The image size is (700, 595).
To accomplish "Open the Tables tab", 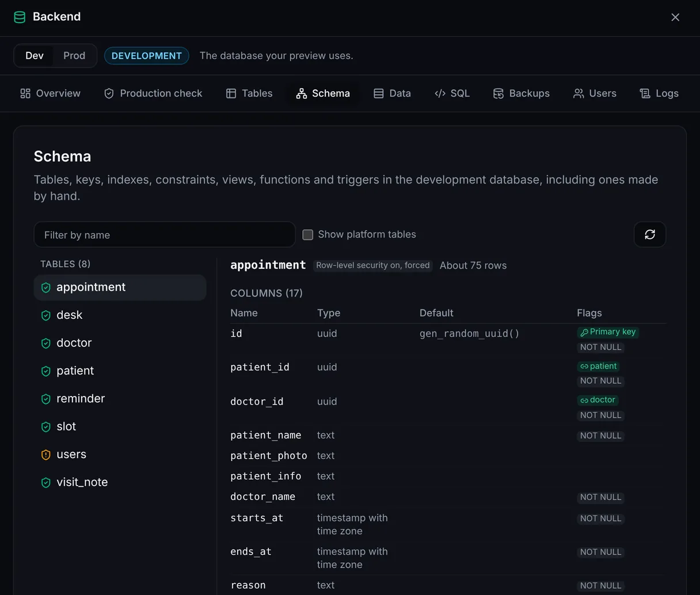I will point(249,93).
